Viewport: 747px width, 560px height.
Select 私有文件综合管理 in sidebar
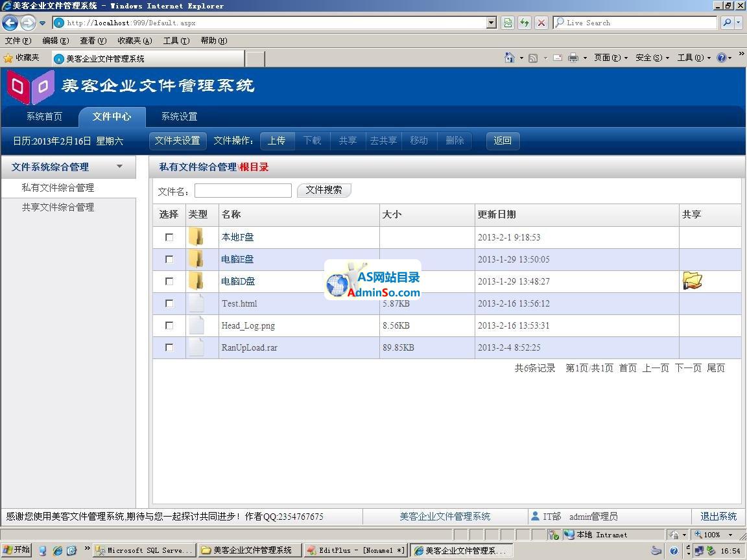pyautogui.click(x=58, y=187)
